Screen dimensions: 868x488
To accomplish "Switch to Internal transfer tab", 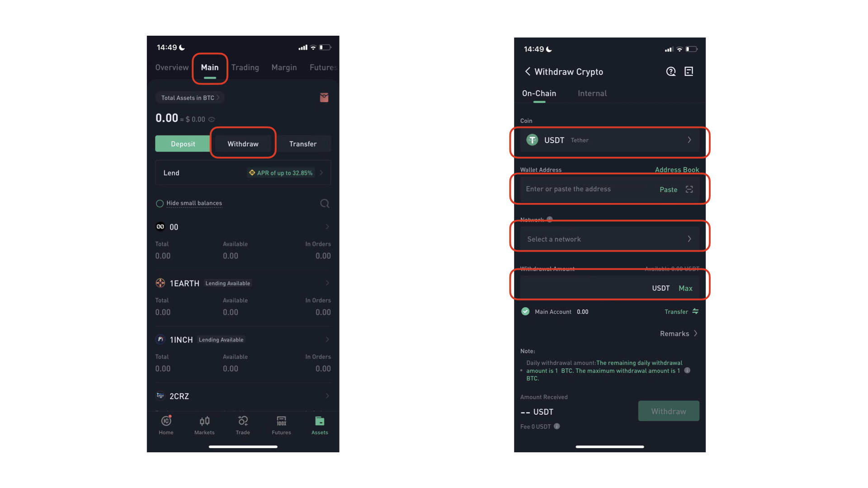I will click(592, 93).
